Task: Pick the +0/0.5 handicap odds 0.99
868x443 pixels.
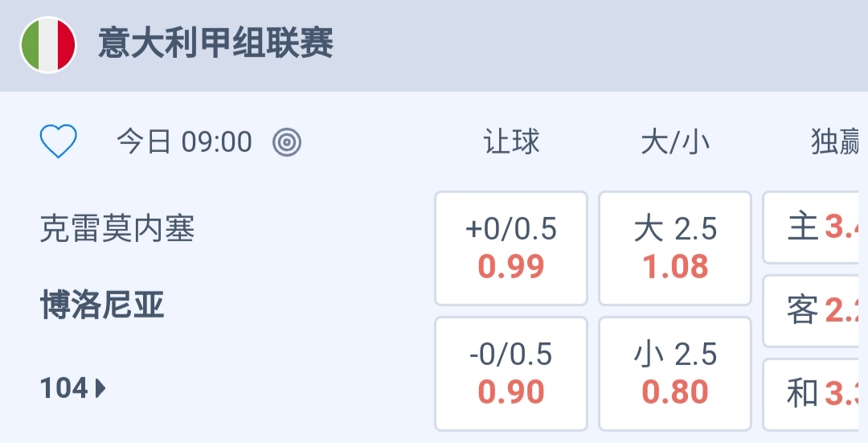Action: (511, 248)
